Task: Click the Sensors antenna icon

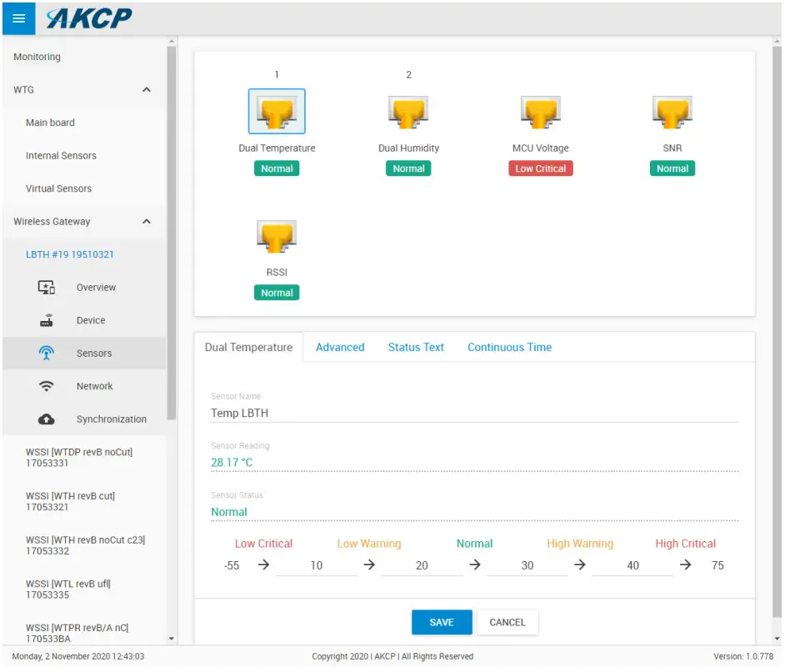Action: click(x=47, y=353)
